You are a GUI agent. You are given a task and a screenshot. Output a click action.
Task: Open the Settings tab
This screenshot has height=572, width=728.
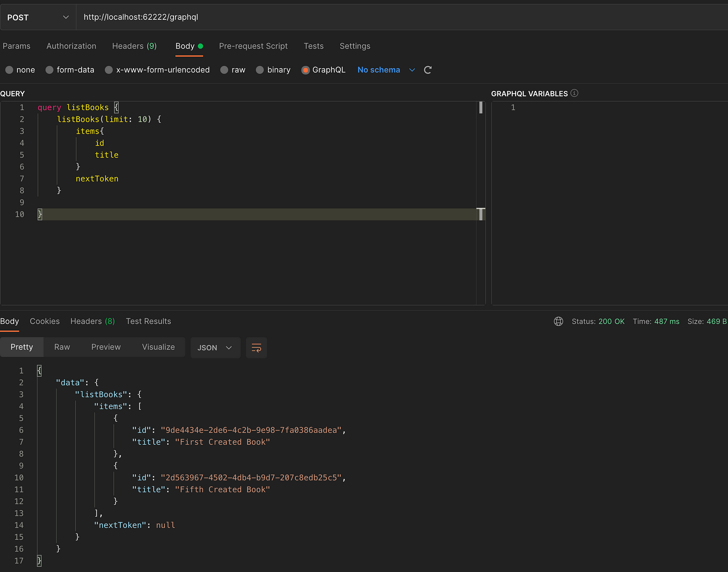coord(355,46)
